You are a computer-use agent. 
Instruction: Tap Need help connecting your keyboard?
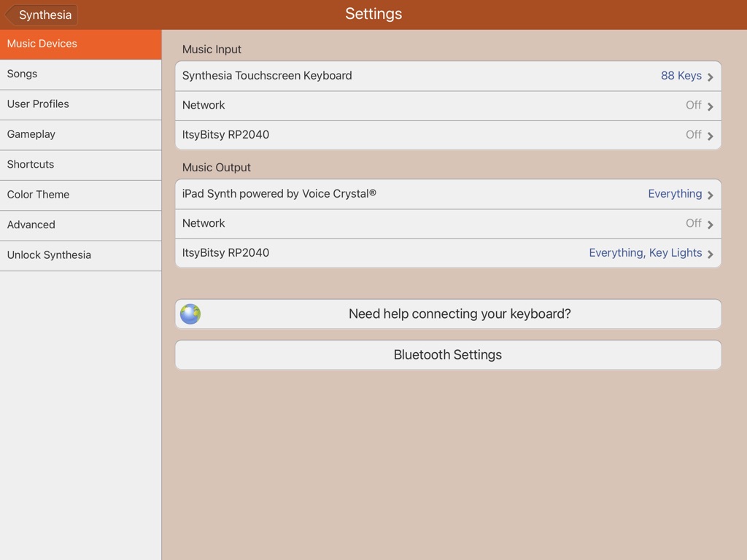[x=448, y=314]
